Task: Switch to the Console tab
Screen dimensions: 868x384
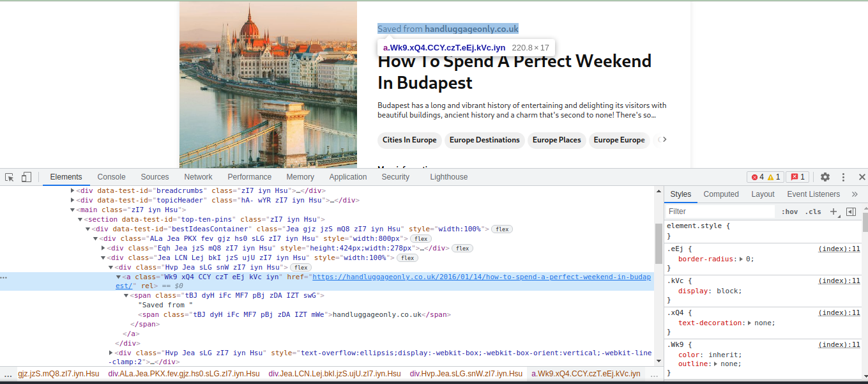Action: coord(111,177)
